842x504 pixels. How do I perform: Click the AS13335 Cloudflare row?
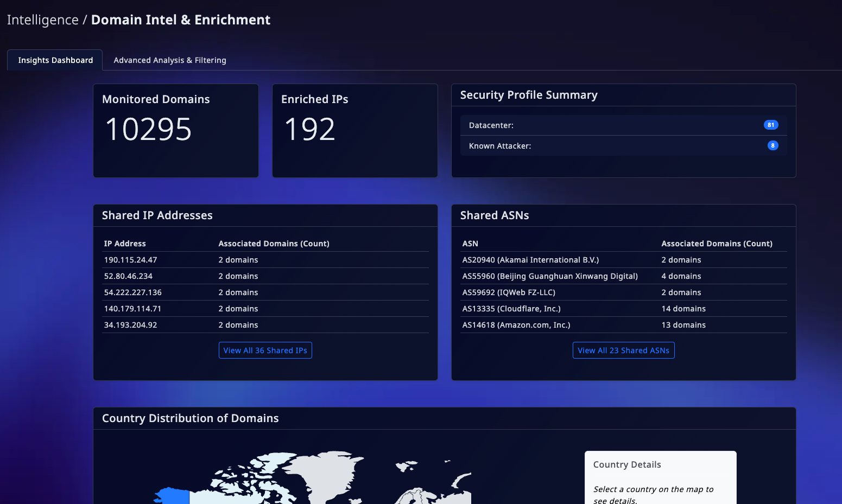tap(624, 309)
